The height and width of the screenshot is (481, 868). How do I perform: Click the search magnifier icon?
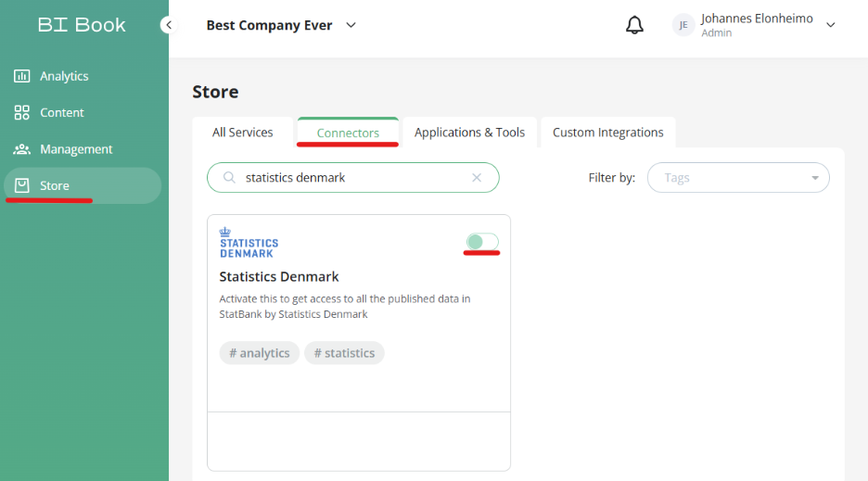(229, 178)
